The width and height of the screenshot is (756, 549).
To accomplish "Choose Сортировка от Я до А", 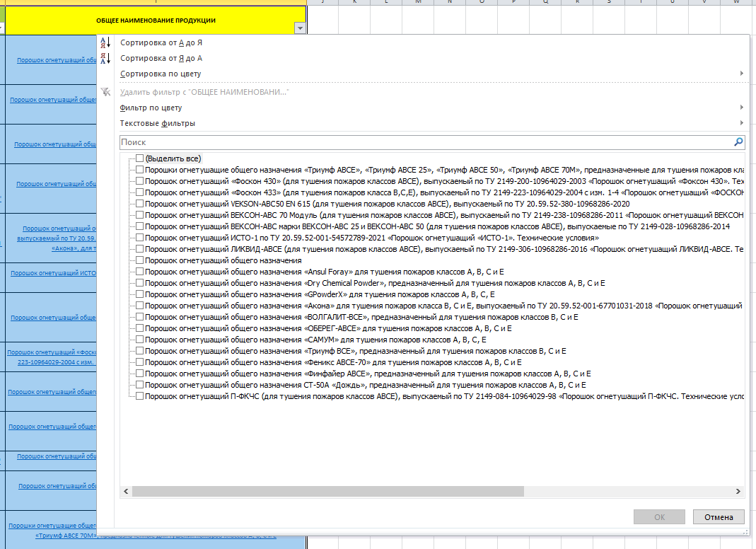I will click(161, 59).
